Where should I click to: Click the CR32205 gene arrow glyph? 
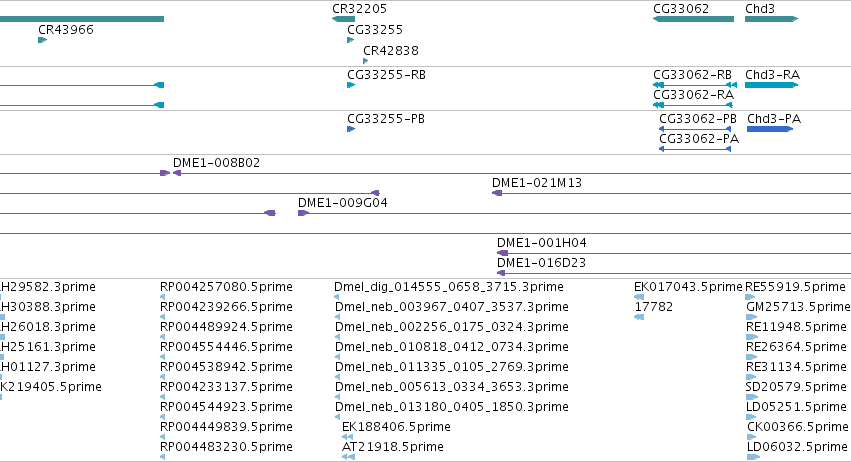(x=344, y=19)
